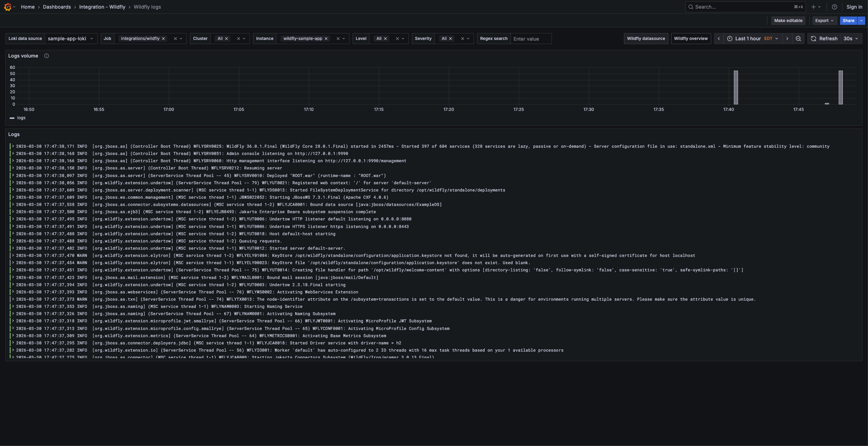Click the Regex search input field
This screenshot has height=446, width=868.
pos(531,39)
